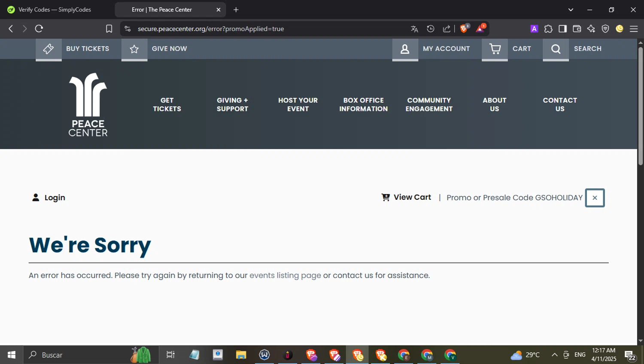Click the Cart text link in the header
The image size is (644, 364).
pos(522,49)
